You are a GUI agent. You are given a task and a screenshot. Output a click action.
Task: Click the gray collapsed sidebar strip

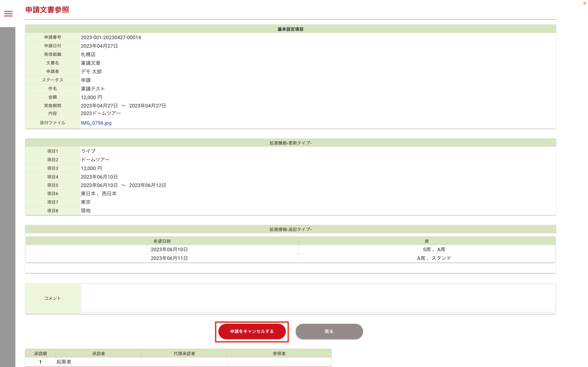coord(8,194)
